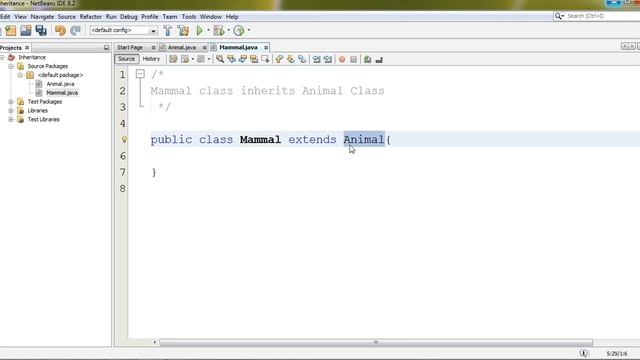Screen dimensions: 640x360
Task: Undo the last edit
Action: pyautogui.click(x=60, y=31)
